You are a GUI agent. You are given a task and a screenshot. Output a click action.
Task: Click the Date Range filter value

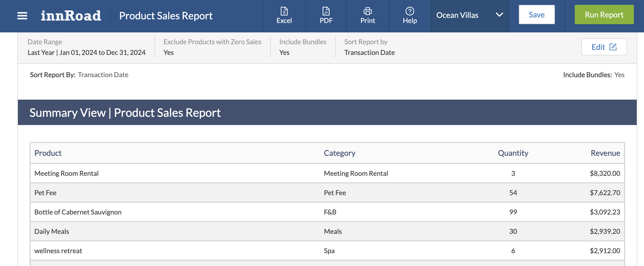(86, 52)
